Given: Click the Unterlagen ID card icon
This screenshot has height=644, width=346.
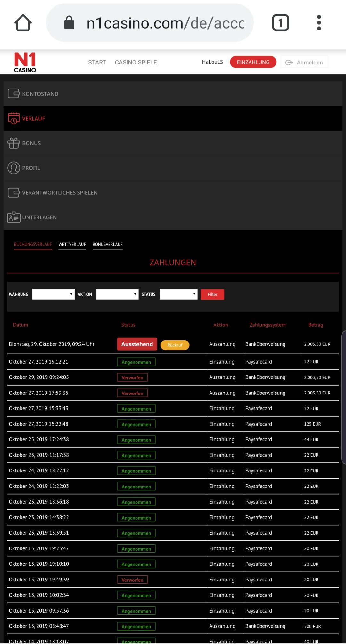Looking at the screenshot, I should 13,217.
